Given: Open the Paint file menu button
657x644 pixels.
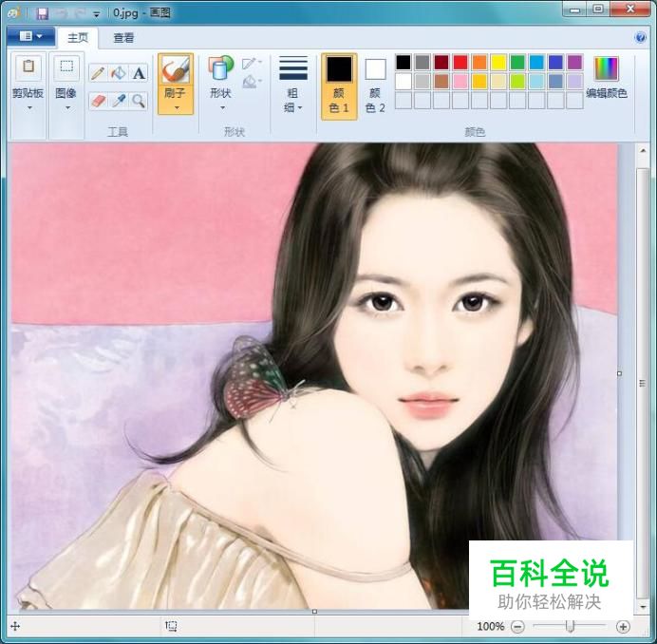Looking at the screenshot, I should coord(30,36).
